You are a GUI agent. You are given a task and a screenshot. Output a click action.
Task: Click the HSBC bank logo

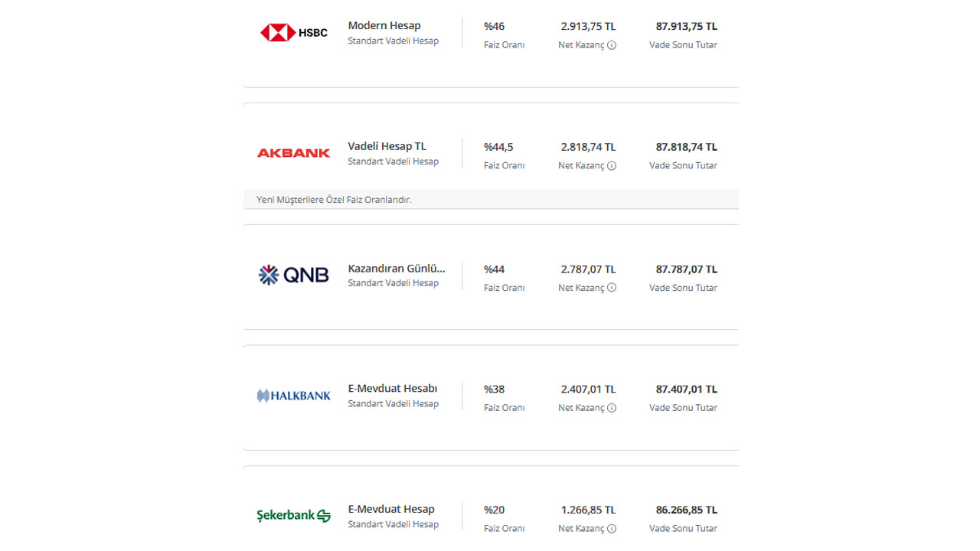[x=294, y=32]
